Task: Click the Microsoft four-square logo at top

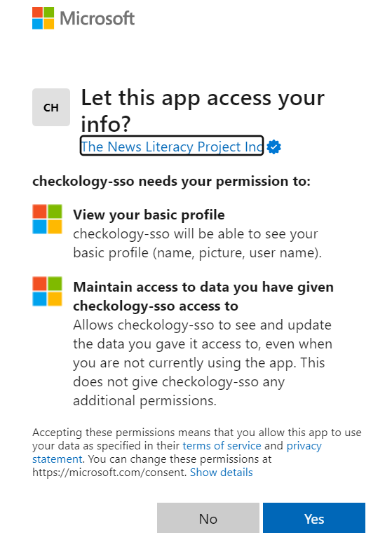Action: [x=43, y=18]
